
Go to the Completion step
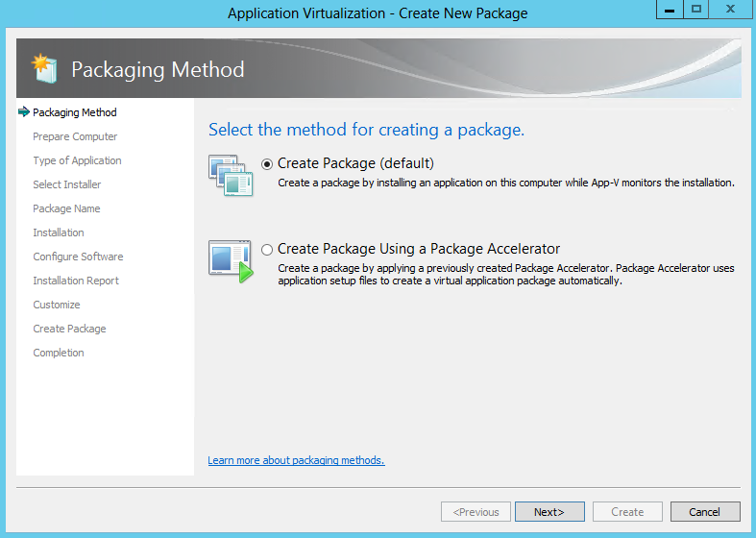pyautogui.click(x=59, y=353)
